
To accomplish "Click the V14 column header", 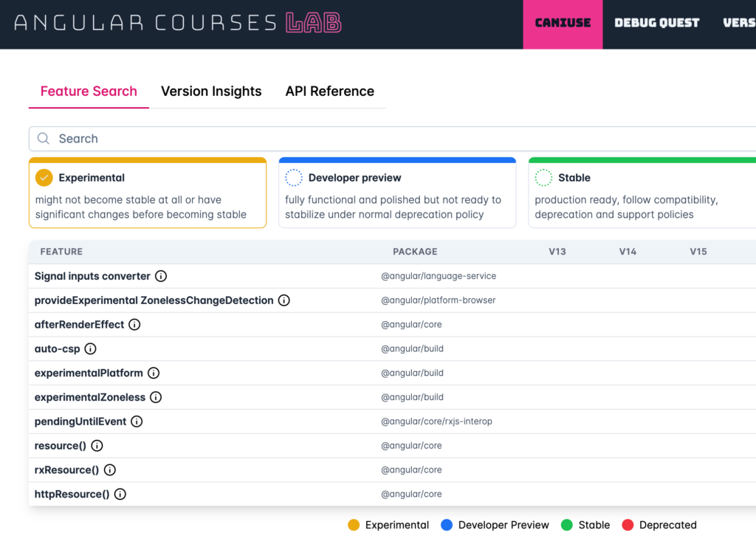I will (628, 252).
